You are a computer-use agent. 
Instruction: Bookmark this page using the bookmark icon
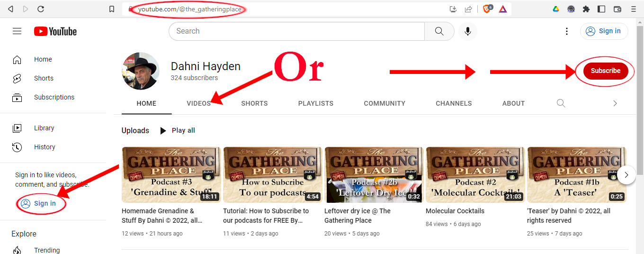click(x=112, y=9)
